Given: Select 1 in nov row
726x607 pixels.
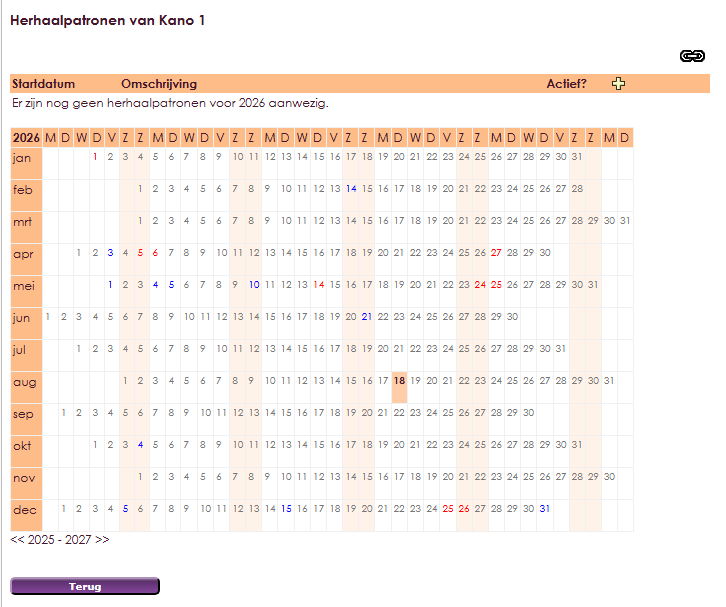Looking at the screenshot, I should pyautogui.click(x=140, y=477).
